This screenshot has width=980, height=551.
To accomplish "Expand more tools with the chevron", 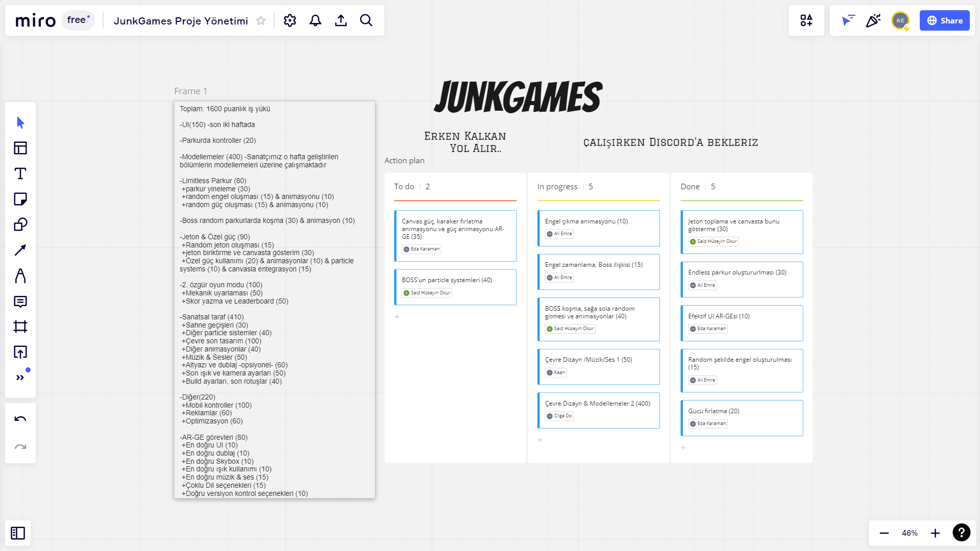I will pos(20,378).
